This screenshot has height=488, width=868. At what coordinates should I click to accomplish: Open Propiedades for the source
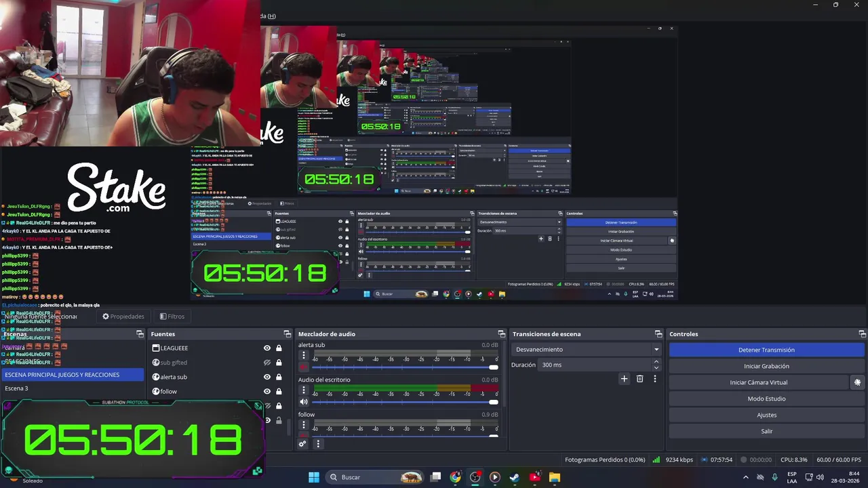(123, 317)
